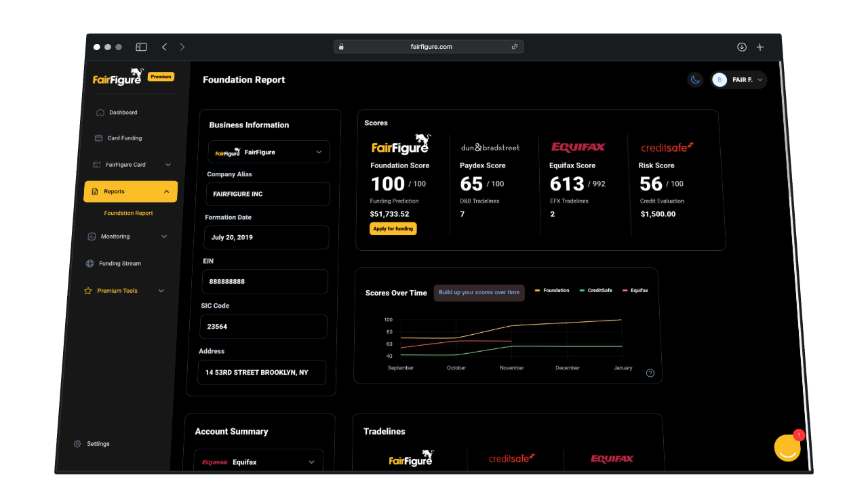Toggle Foundation series in chart legend
Image resolution: width=868 pixels, height=488 pixels.
coord(552,290)
